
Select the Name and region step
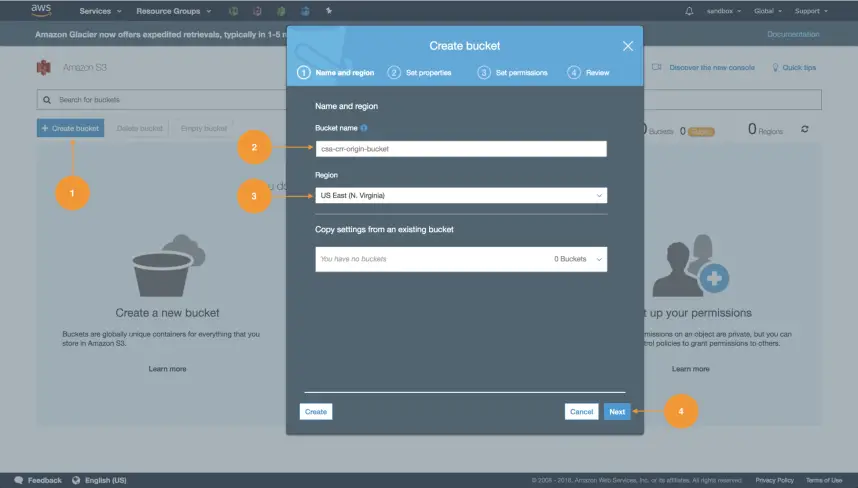(x=335, y=72)
